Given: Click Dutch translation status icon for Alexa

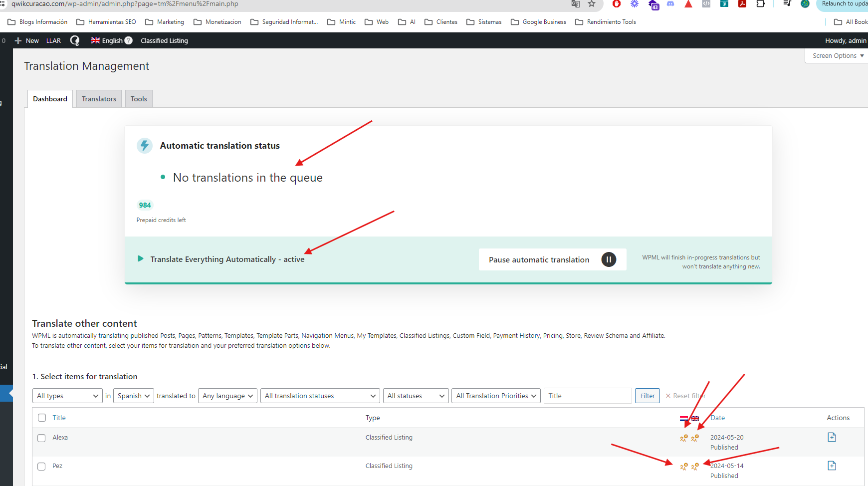Looking at the screenshot, I should 683,438.
